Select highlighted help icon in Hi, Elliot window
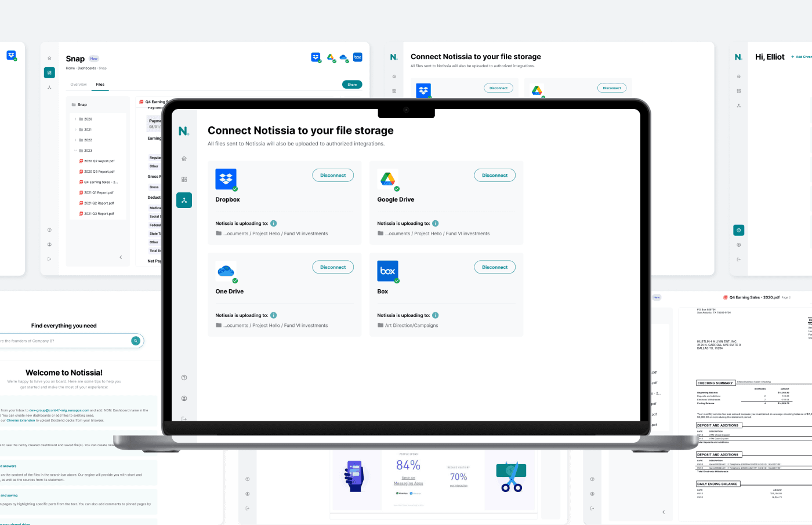 coord(738,231)
